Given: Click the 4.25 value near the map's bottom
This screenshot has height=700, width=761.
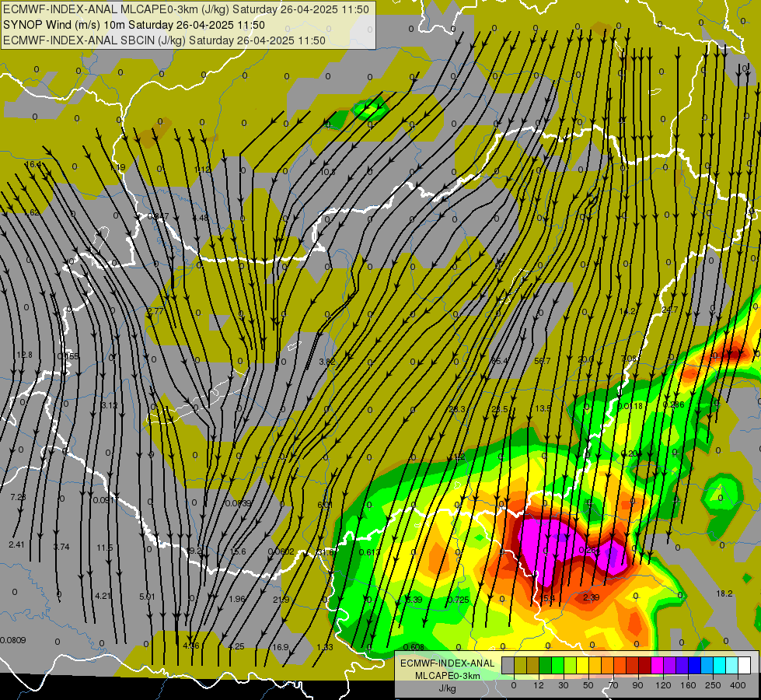Looking at the screenshot, I should click(x=236, y=646).
